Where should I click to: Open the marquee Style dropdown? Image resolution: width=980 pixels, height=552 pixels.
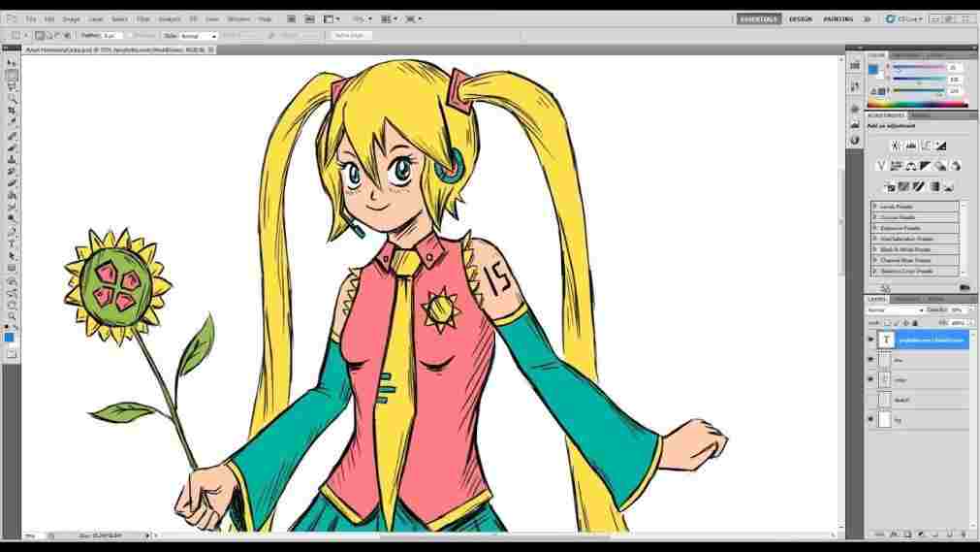(199, 36)
